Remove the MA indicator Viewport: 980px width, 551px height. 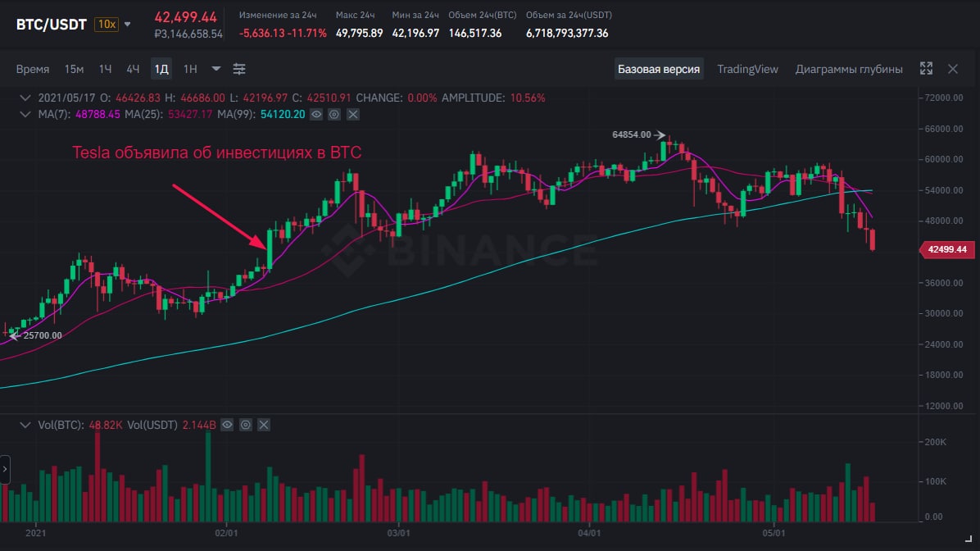pos(353,115)
